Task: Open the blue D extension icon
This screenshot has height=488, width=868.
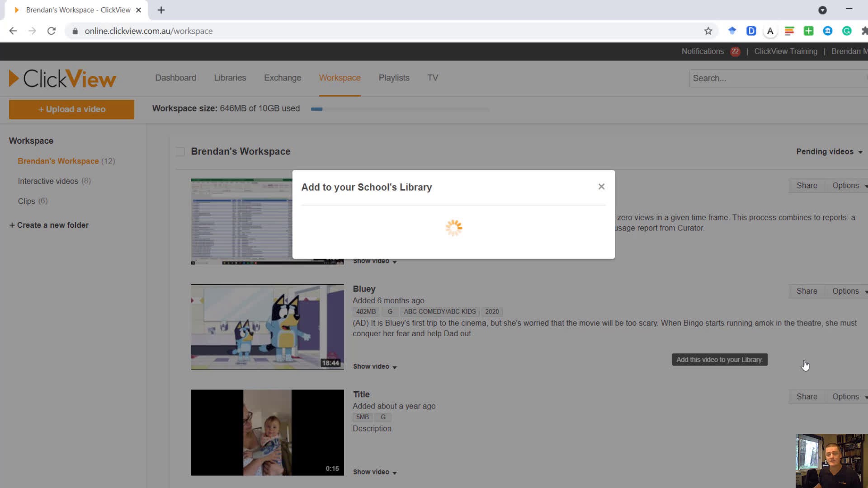Action: pos(751,31)
